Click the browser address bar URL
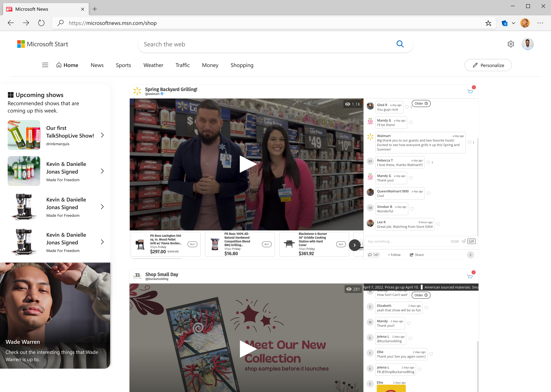 click(x=113, y=23)
